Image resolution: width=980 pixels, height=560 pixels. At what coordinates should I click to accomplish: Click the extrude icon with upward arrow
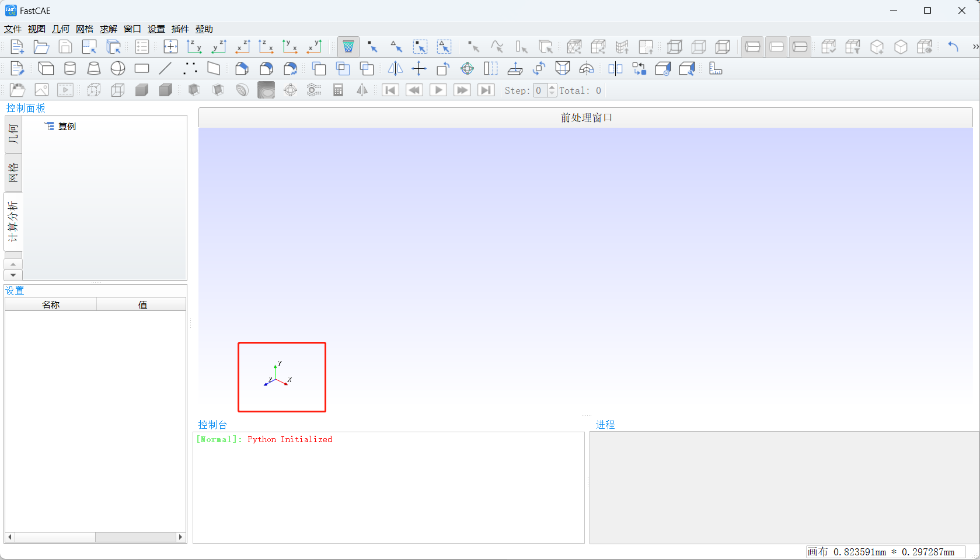pyautogui.click(x=515, y=69)
